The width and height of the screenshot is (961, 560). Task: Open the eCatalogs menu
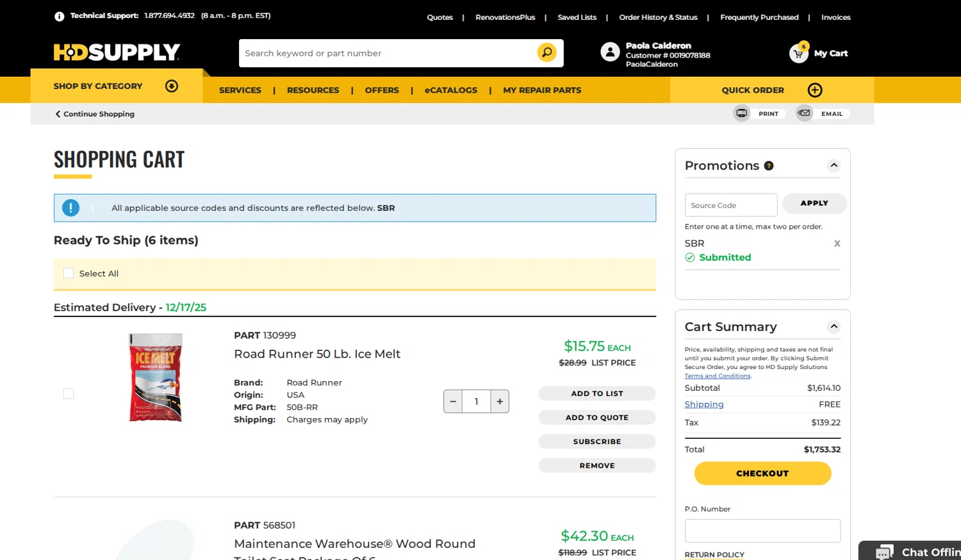pyautogui.click(x=451, y=90)
